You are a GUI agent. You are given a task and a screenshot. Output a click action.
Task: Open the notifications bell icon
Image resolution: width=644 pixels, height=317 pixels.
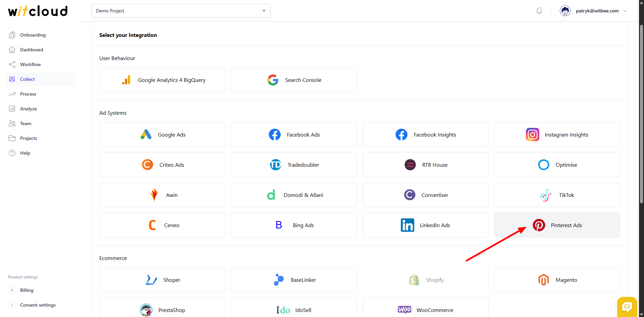tap(539, 11)
